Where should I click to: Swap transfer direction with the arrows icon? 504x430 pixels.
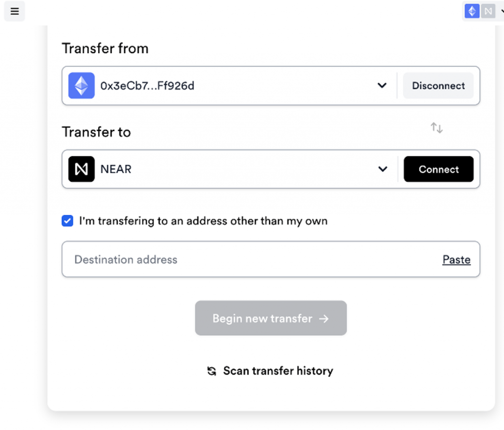437,128
